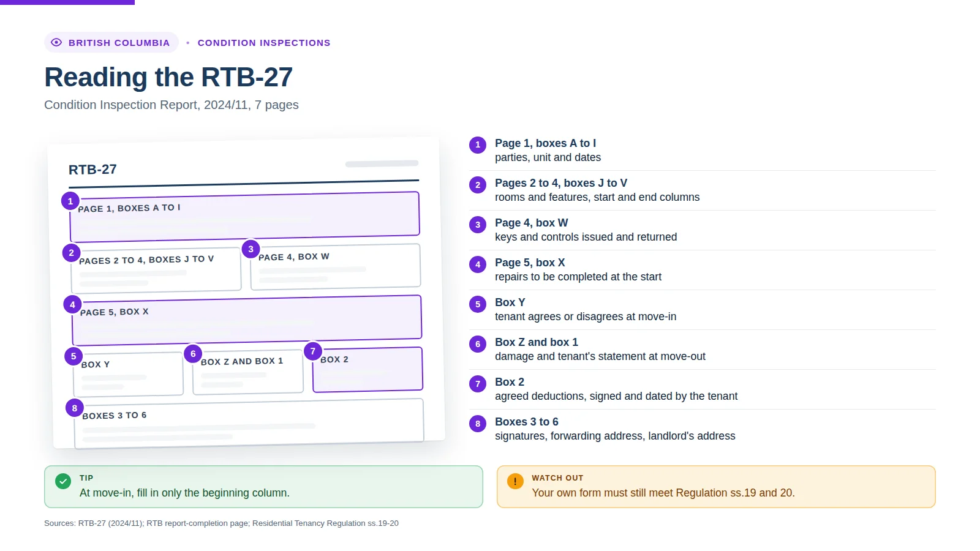The image size is (980, 551).
Task: Select the Box Z and Box 1 diagram box
Action: point(247,371)
